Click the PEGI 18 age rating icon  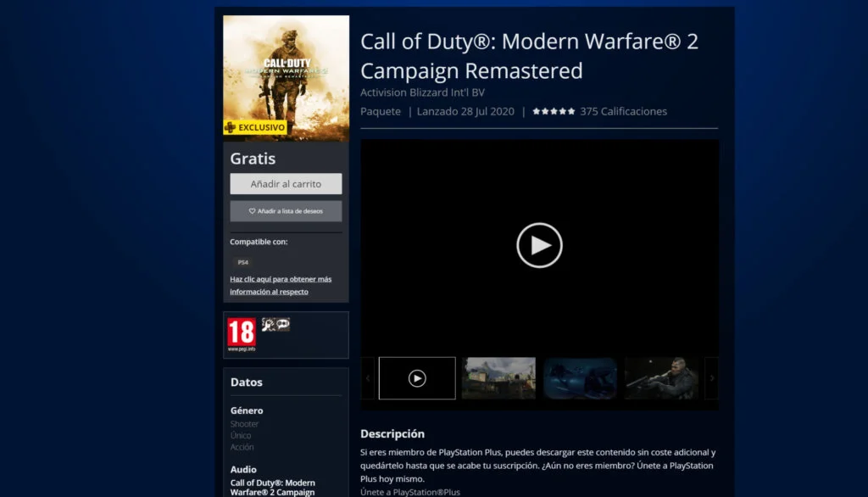242,335
